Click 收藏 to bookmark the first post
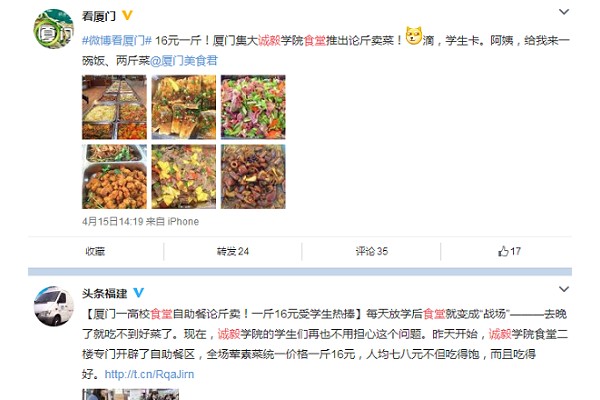600x400 pixels. pyautogui.click(x=95, y=251)
